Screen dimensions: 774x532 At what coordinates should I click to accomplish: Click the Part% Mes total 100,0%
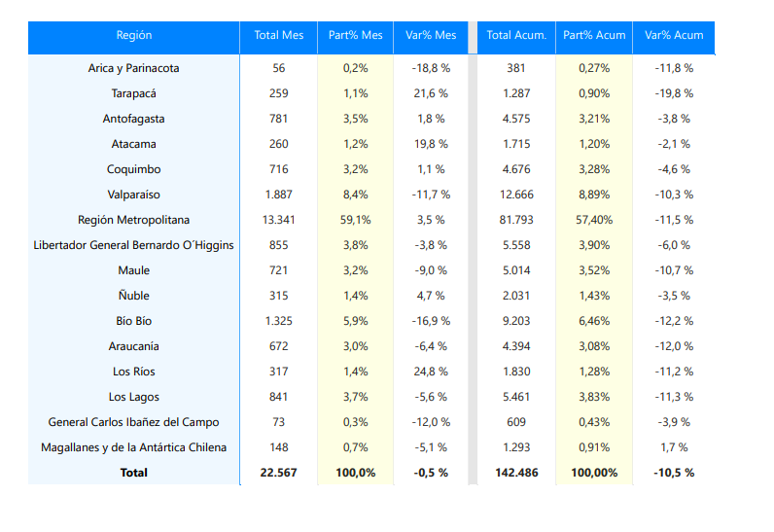356,473
